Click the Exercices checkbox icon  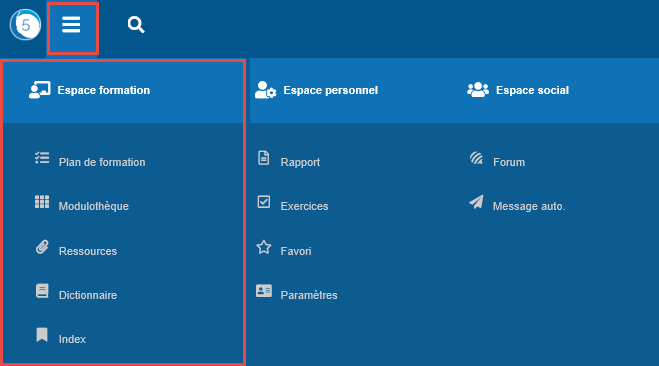coord(264,202)
